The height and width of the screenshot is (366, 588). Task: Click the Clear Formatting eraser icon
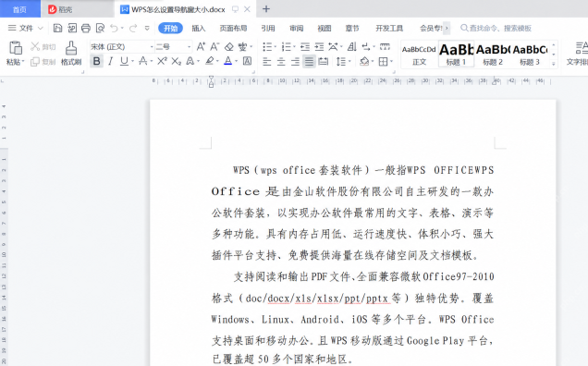228,46
